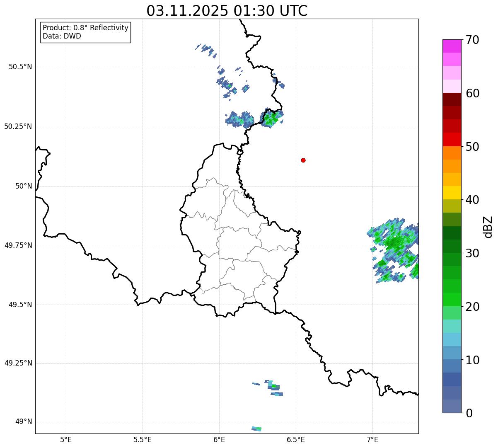This screenshot has width=498, height=448.
Task: Click the '6.5°E' longitude label
Action: click(296, 439)
